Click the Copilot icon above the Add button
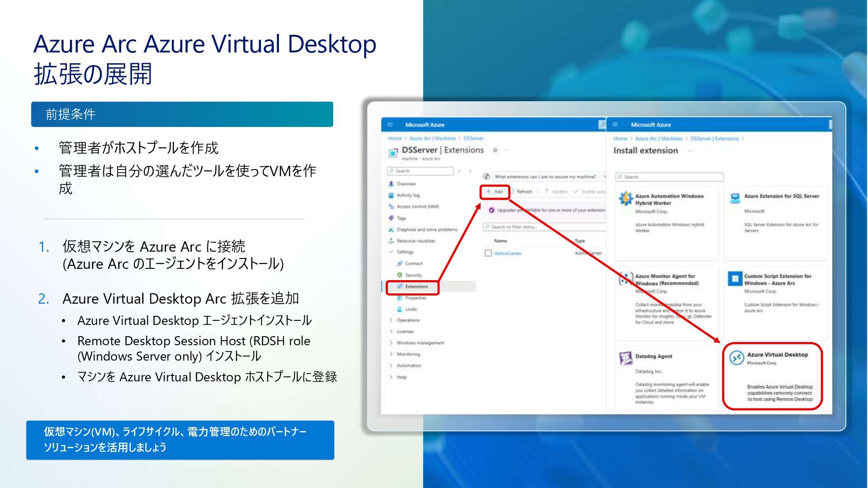This screenshot has height=488, width=868. pos(487,177)
